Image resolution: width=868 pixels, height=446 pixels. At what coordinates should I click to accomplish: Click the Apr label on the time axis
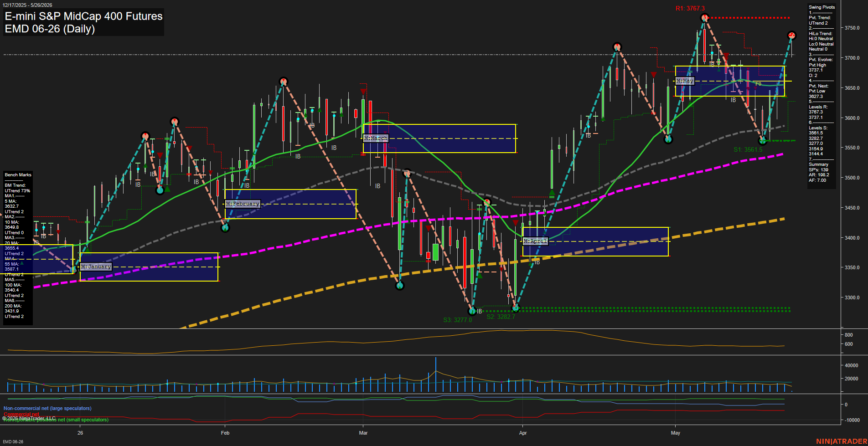[x=523, y=433]
